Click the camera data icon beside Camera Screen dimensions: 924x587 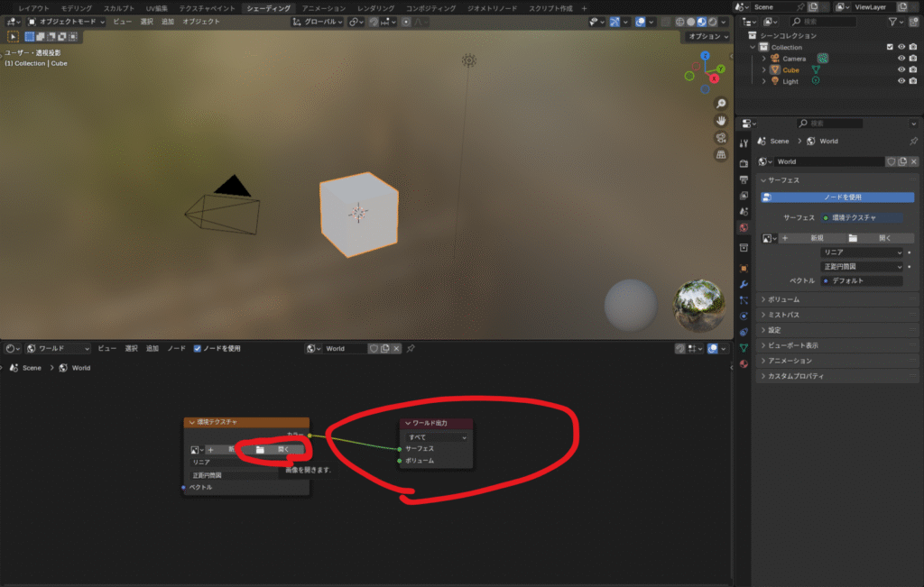(823, 59)
